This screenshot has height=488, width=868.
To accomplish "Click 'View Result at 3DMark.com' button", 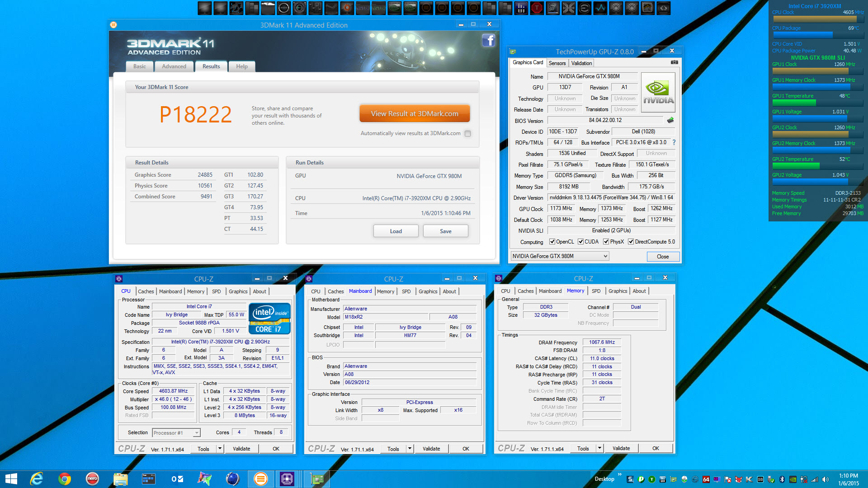I will (415, 114).
